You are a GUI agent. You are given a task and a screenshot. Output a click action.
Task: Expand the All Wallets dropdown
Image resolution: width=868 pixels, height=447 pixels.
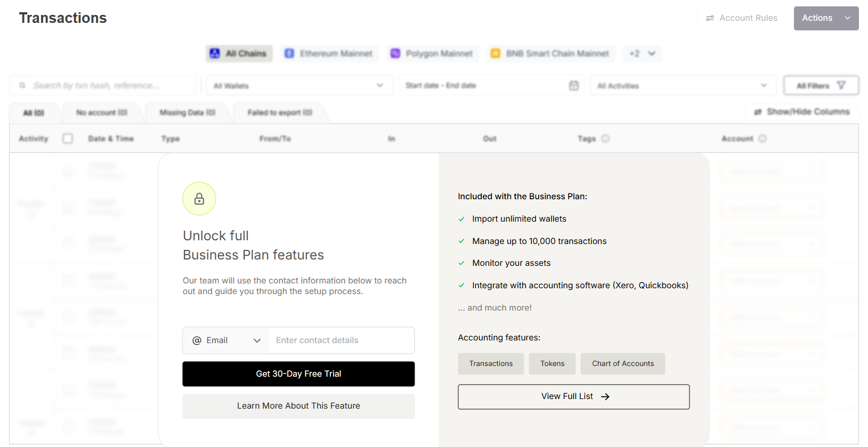point(299,86)
